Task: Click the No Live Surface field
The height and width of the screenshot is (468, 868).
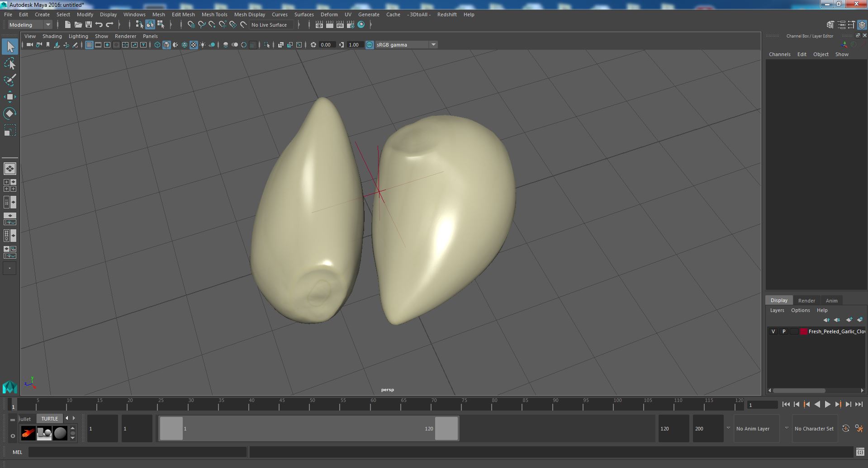Action: [271, 25]
